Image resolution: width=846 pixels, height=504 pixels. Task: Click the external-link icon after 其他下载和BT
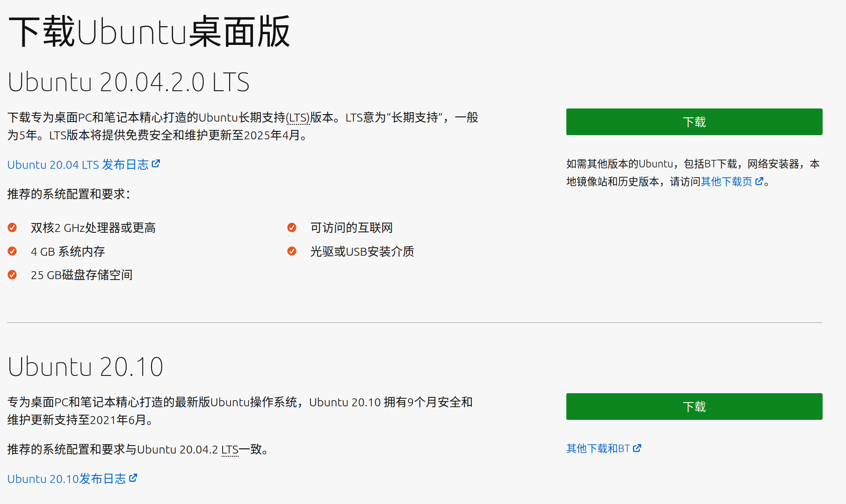tap(637, 448)
